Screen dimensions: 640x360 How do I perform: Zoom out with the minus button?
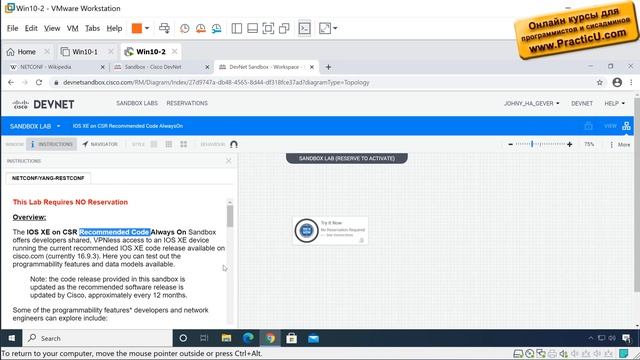(510, 144)
